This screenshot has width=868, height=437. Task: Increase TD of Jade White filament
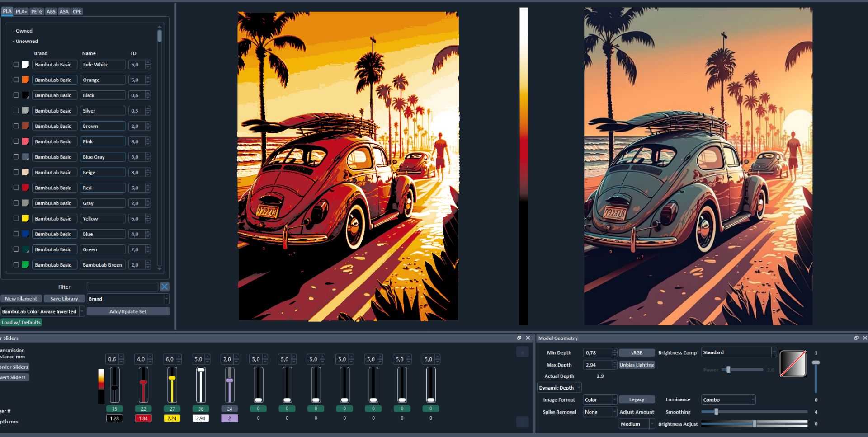coord(148,63)
